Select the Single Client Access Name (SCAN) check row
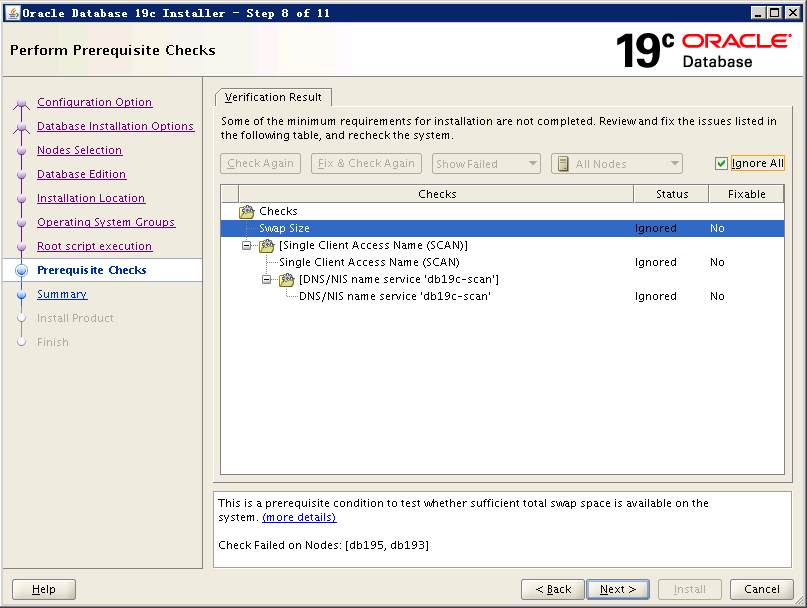The height and width of the screenshot is (608, 807). tap(502, 263)
